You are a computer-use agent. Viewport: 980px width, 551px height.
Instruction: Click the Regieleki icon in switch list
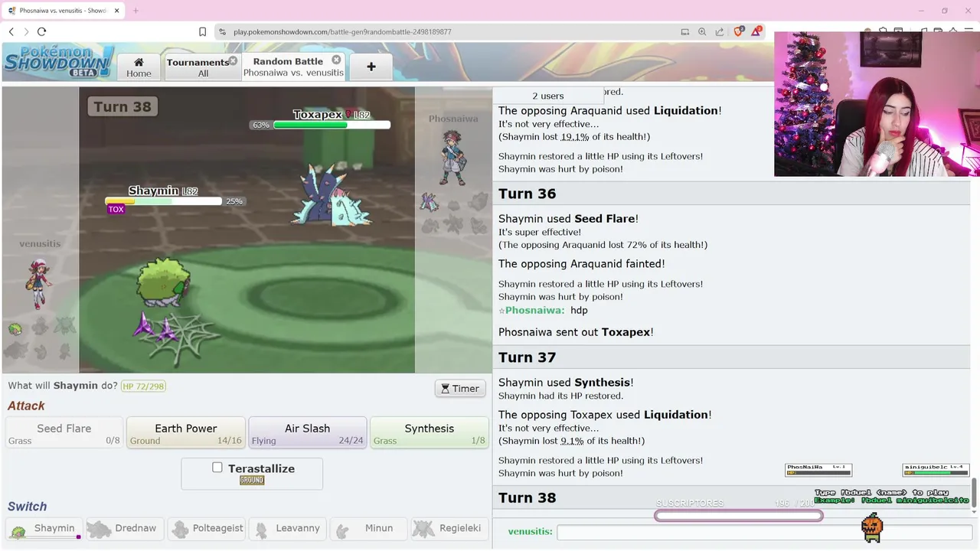tap(423, 529)
